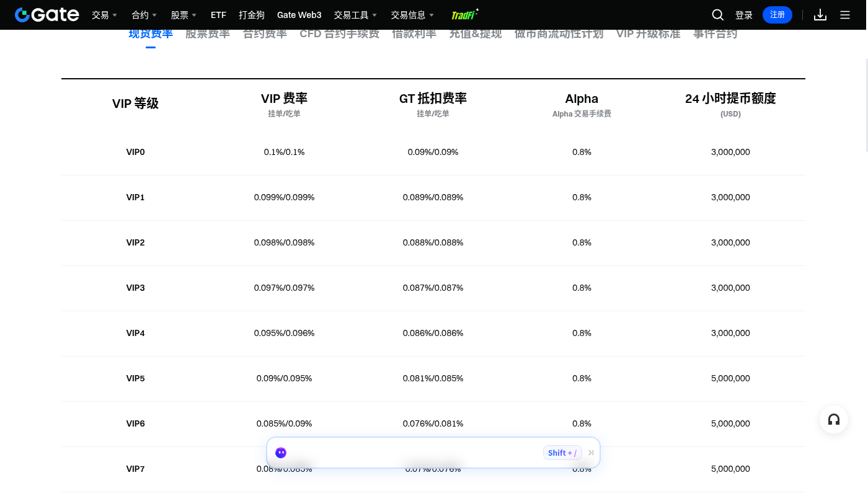The image size is (868, 496).
Task: Click the VIP7 row label
Action: [x=135, y=469]
